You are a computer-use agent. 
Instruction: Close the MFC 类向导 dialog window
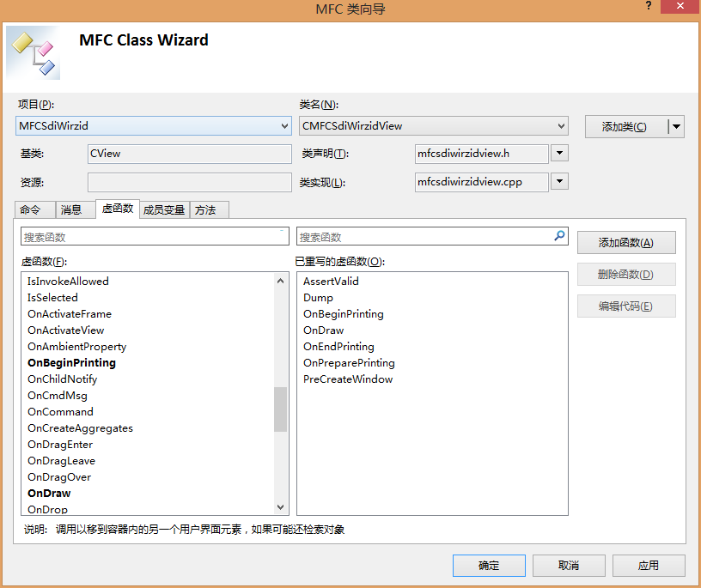[680, 6]
